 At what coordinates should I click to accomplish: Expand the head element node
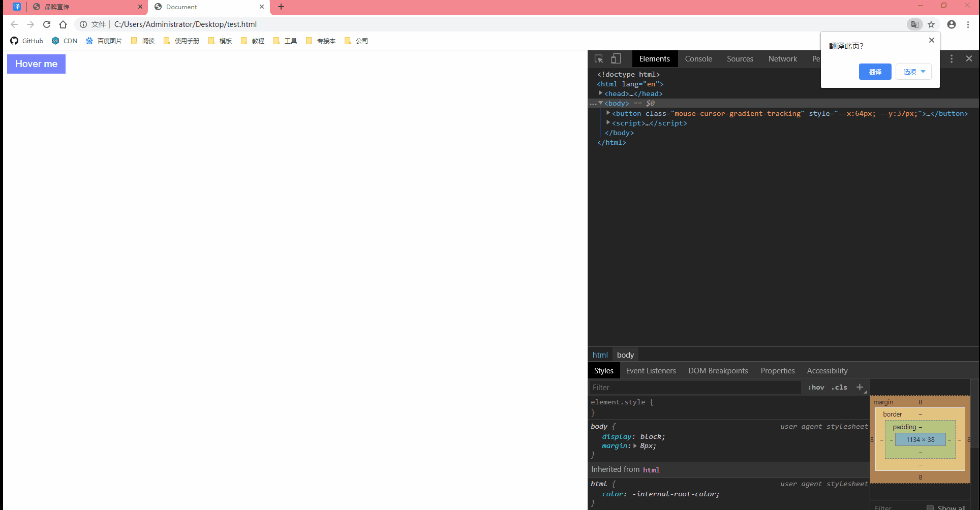601,93
